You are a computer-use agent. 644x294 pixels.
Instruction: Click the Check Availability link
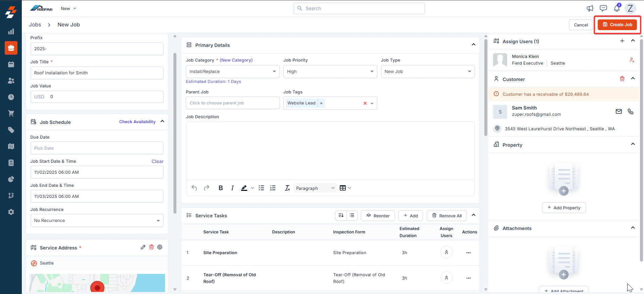pyautogui.click(x=137, y=122)
